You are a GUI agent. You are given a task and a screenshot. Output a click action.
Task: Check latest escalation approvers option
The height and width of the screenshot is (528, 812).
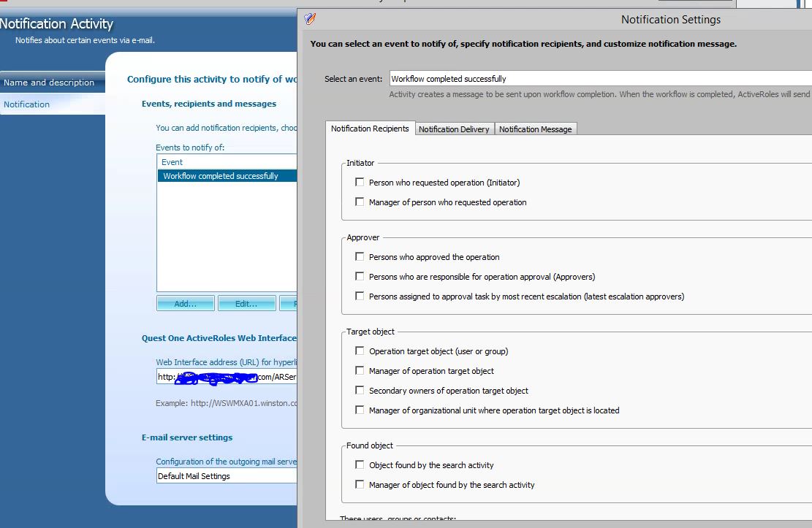tap(360, 296)
